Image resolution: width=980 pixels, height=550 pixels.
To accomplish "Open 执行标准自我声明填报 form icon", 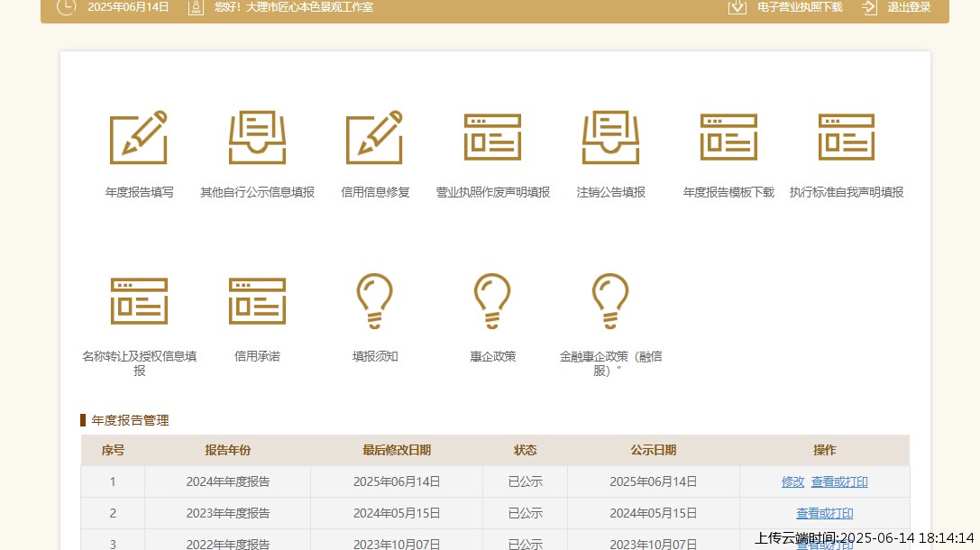I will tap(847, 137).
